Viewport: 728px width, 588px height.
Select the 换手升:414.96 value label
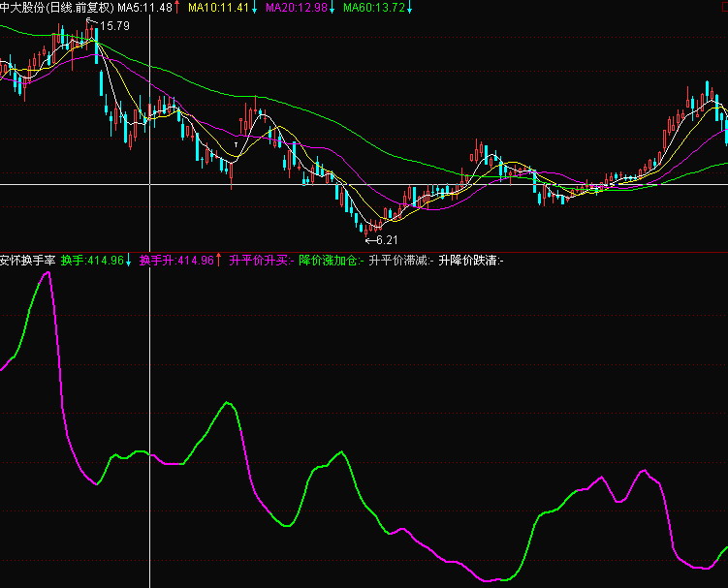coord(176,261)
